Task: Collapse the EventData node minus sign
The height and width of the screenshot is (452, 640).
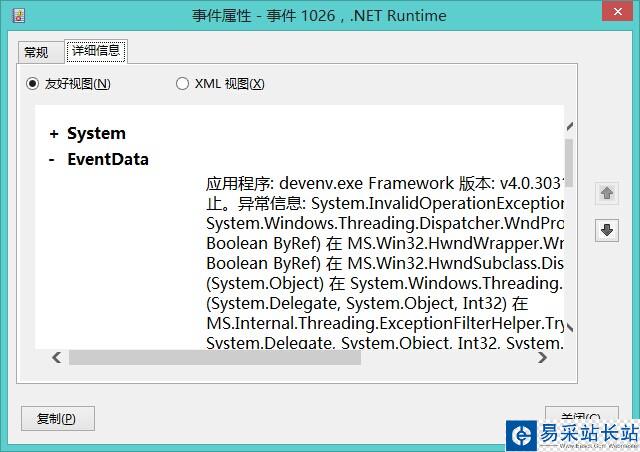Action: tap(52, 159)
